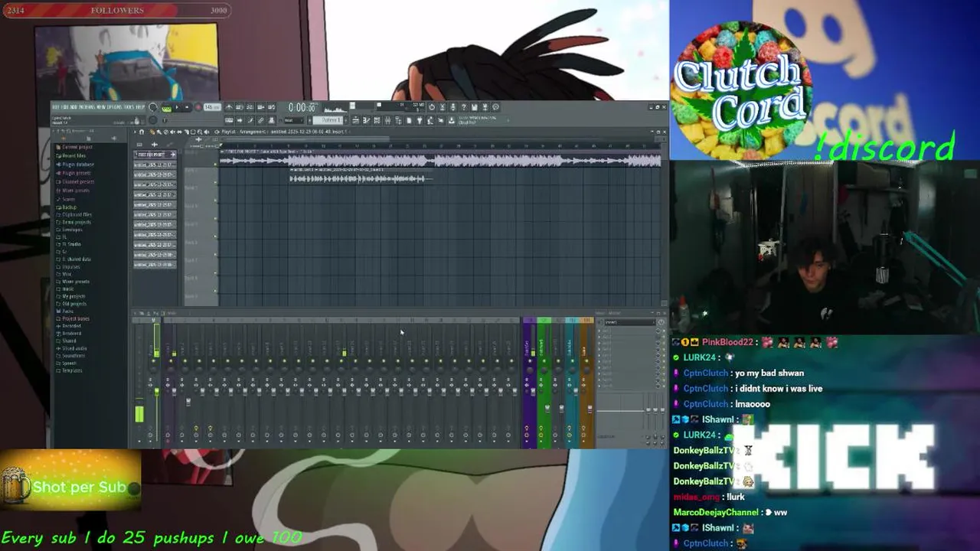Viewport: 980px width, 551px height.
Task: Expand the Packs folder in browser
Action: pos(67,311)
